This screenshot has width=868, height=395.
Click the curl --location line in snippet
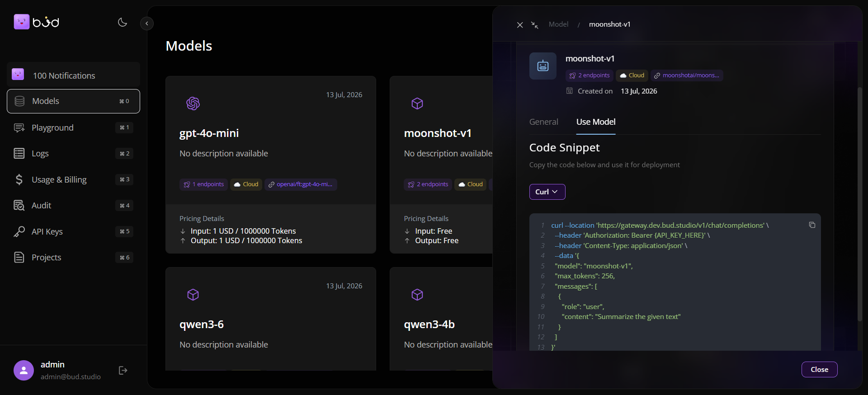(660, 226)
